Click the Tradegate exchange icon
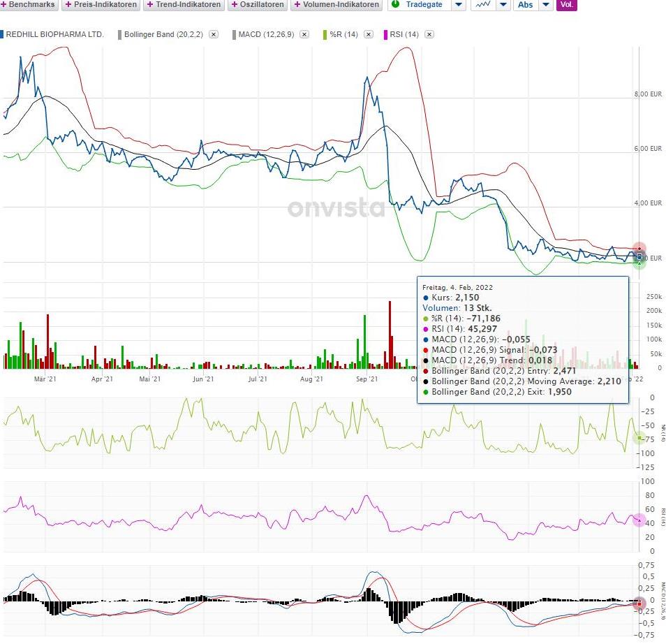This screenshot has height=644, width=666. pos(394,5)
